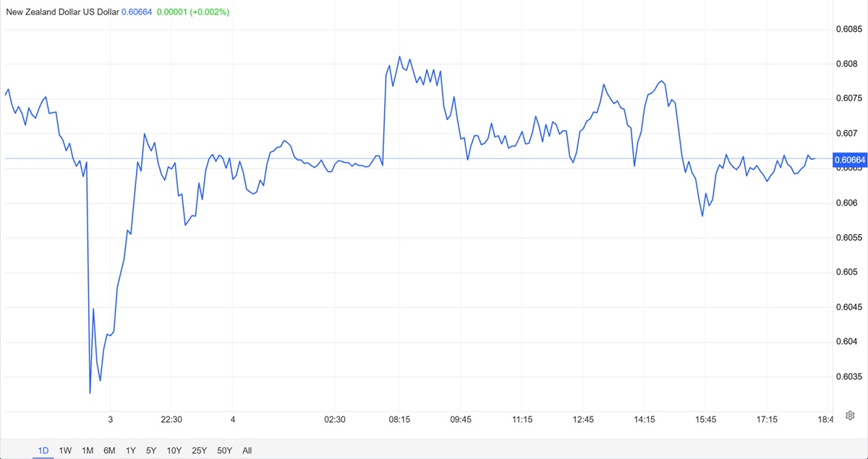Click the 12:45 time axis marker
Viewport: 868px width, 459px height.
click(582, 419)
